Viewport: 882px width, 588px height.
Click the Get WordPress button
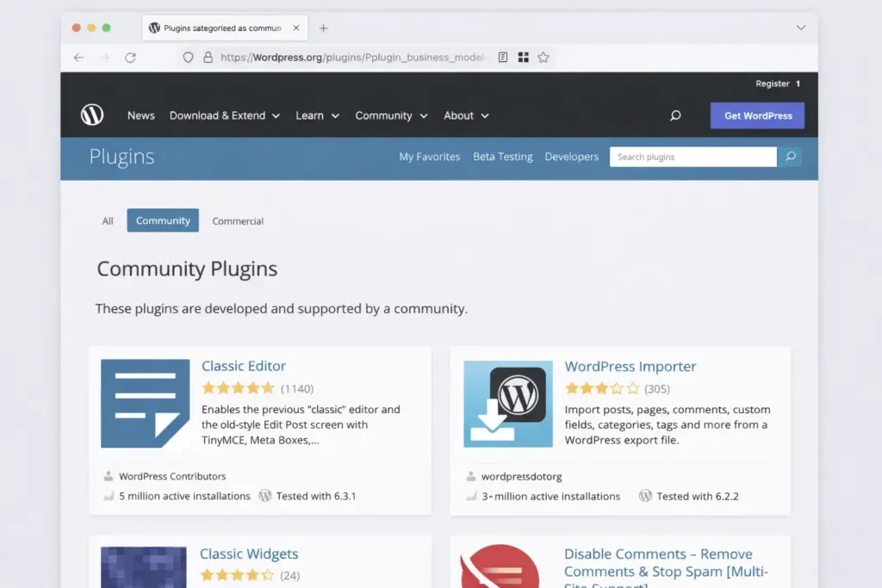757,115
